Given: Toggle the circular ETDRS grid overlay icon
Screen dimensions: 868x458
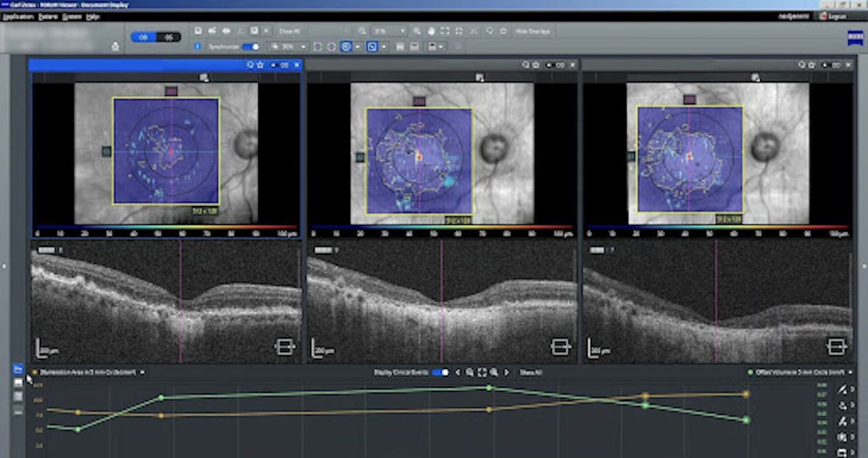Looking at the screenshot, I should click(x=346, y=47).
